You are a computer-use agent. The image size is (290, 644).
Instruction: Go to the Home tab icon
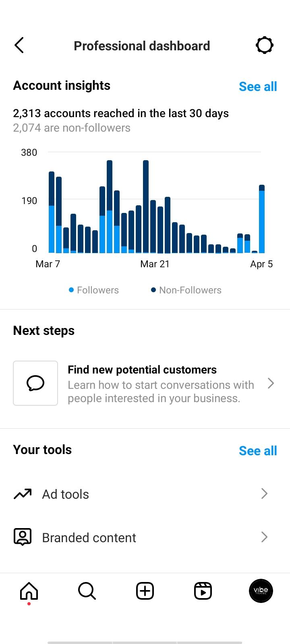(x=29, y=591)
